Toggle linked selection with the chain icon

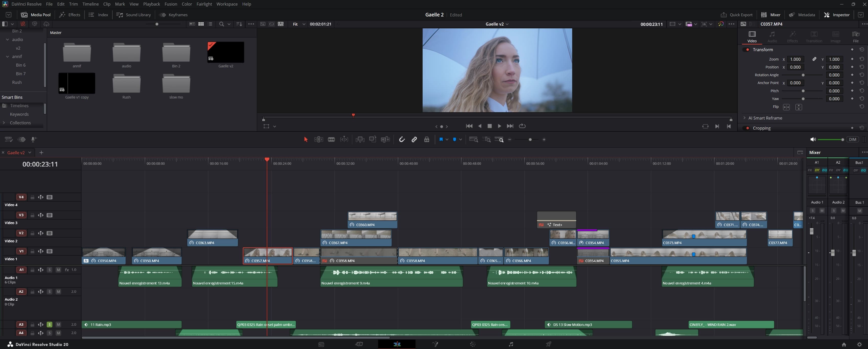point(414,139)
